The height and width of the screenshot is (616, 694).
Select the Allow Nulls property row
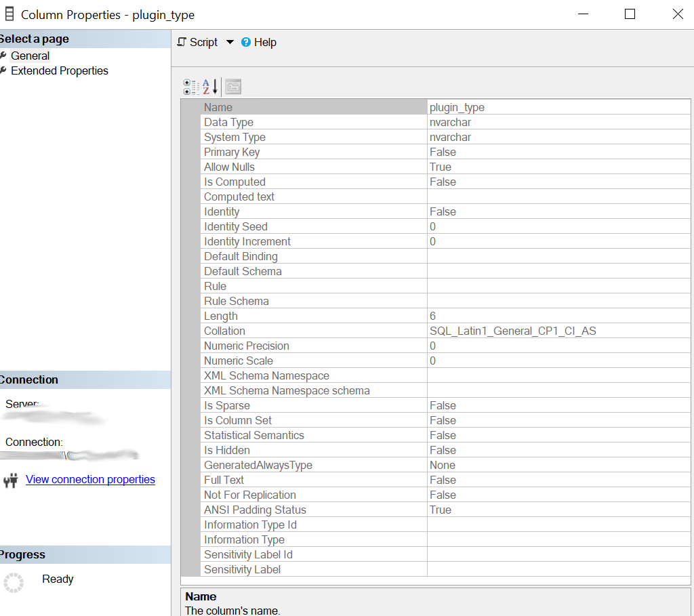point(229,167)
